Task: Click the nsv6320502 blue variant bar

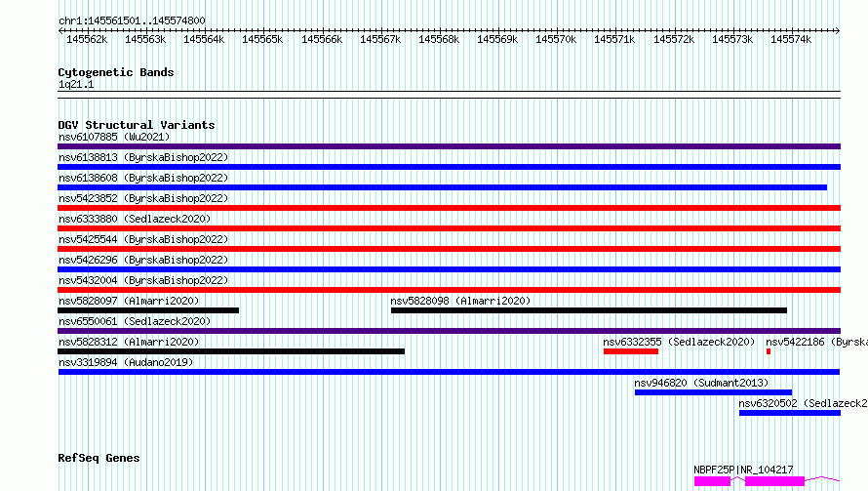Action: [790, 413]
